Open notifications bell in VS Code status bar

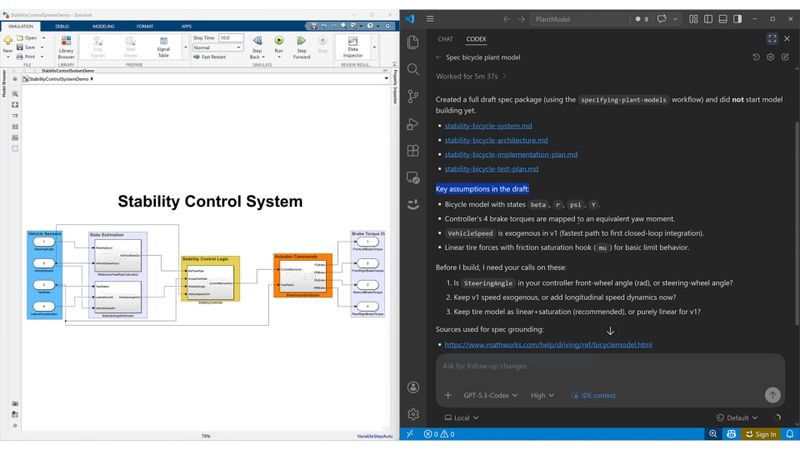coord(789,434)
